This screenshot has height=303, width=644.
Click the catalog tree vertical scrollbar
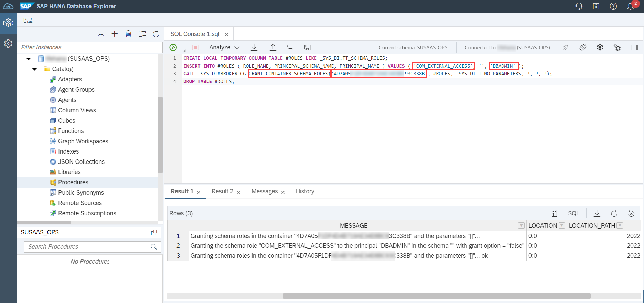(x=160, y=135)
